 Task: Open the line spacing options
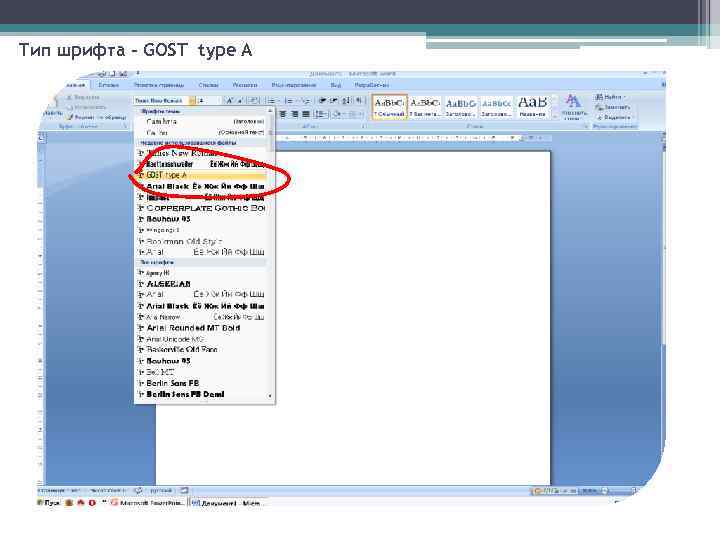tap(321, 114)
